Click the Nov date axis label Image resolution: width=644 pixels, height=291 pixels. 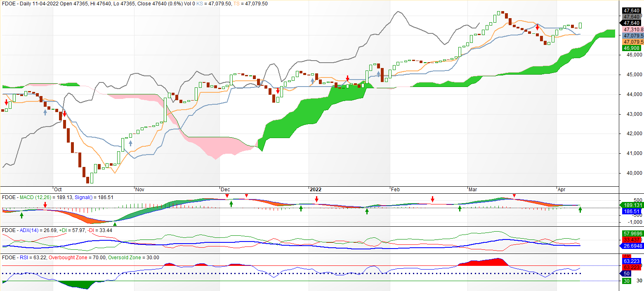(140, 190)
